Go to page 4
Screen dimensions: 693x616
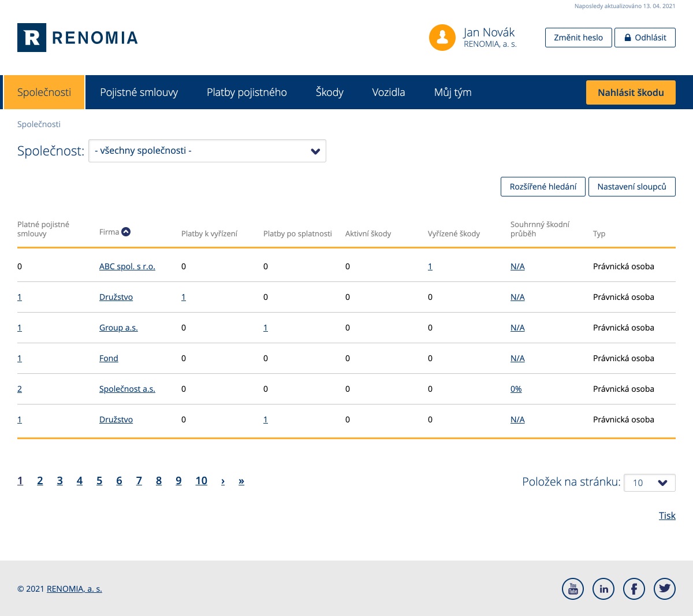click(x=80, y=481)
